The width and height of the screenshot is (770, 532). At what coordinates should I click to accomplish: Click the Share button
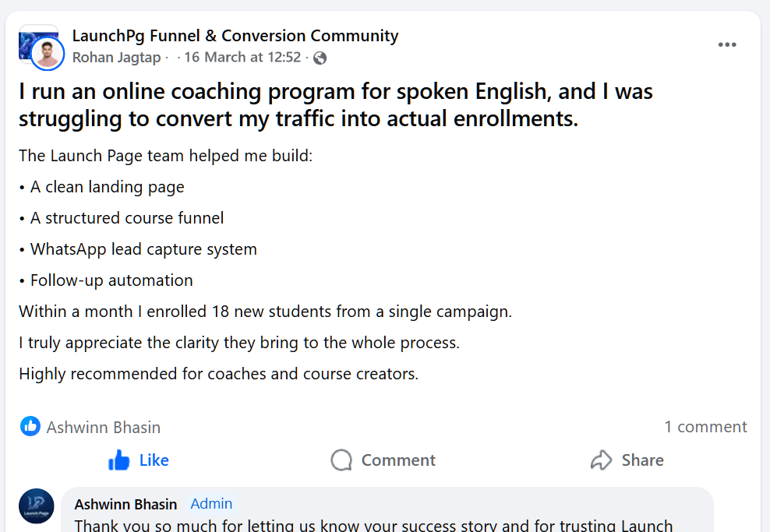click(x=627, y=460)
